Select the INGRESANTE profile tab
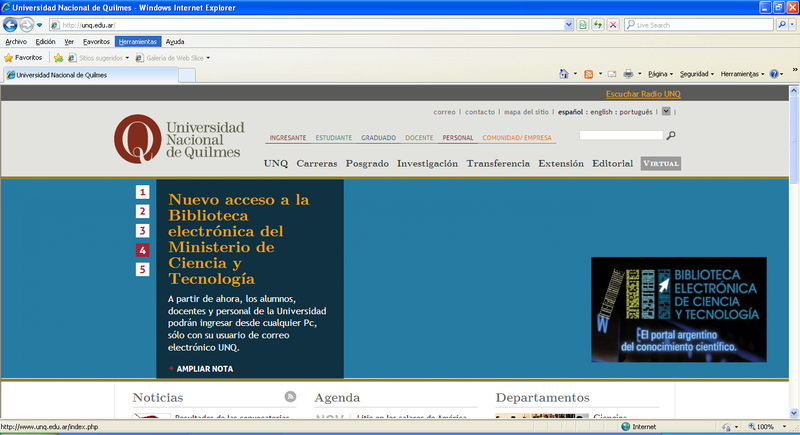 click(288, 138)
